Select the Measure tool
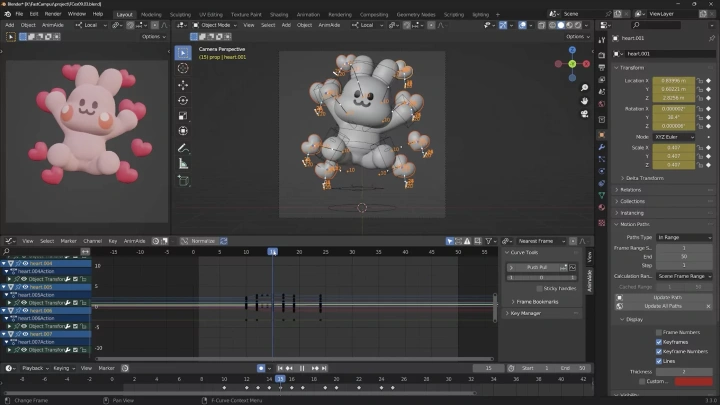This screenshot has height=405, width=720. (183, 164)
